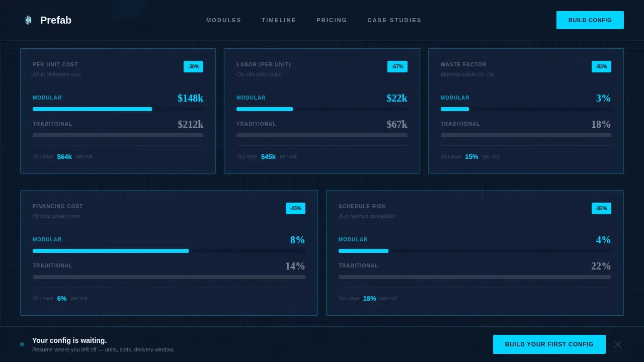The image size is (644, 362).
Task: Click the modular bar in Labor card
Action: pyautogui.click(x=265, y=109)
